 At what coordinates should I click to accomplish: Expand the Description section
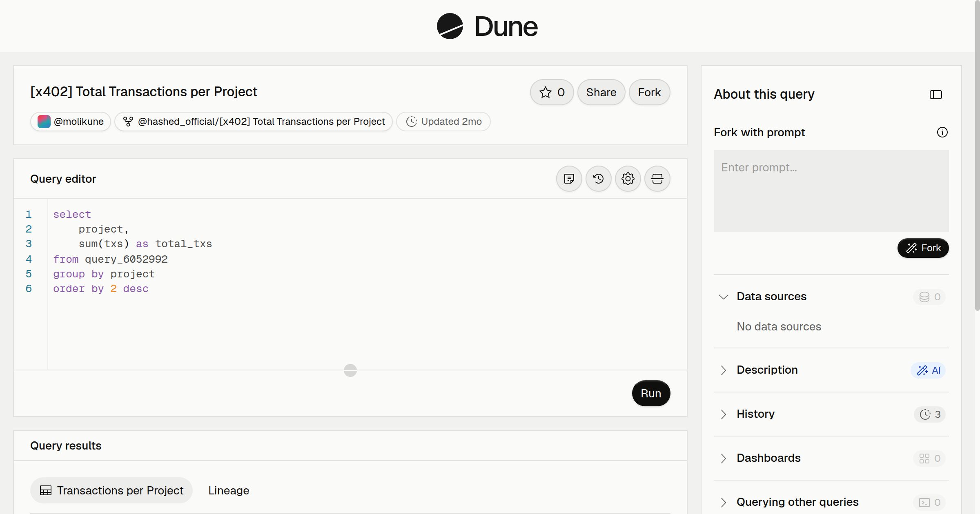(x=723, y=370)
